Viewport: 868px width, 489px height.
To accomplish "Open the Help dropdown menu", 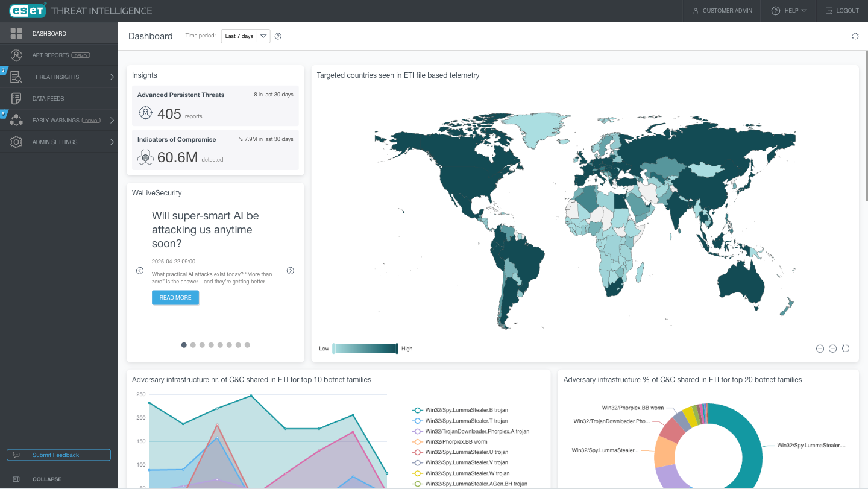I will 788,11.
